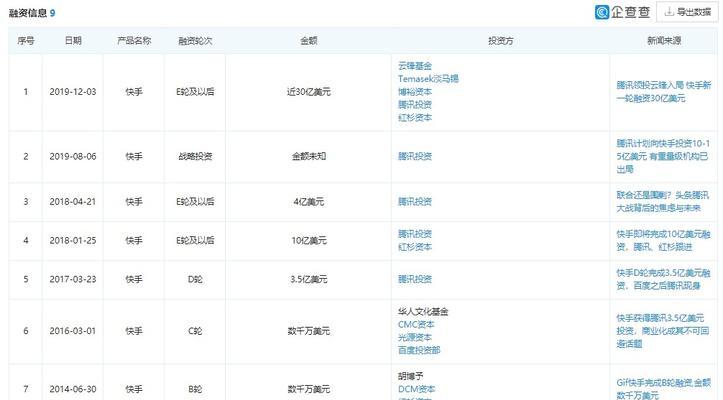Click the 融资信息 section title
Screen dimensions: 723x400
pyautogui.click(x=28, y=13)
